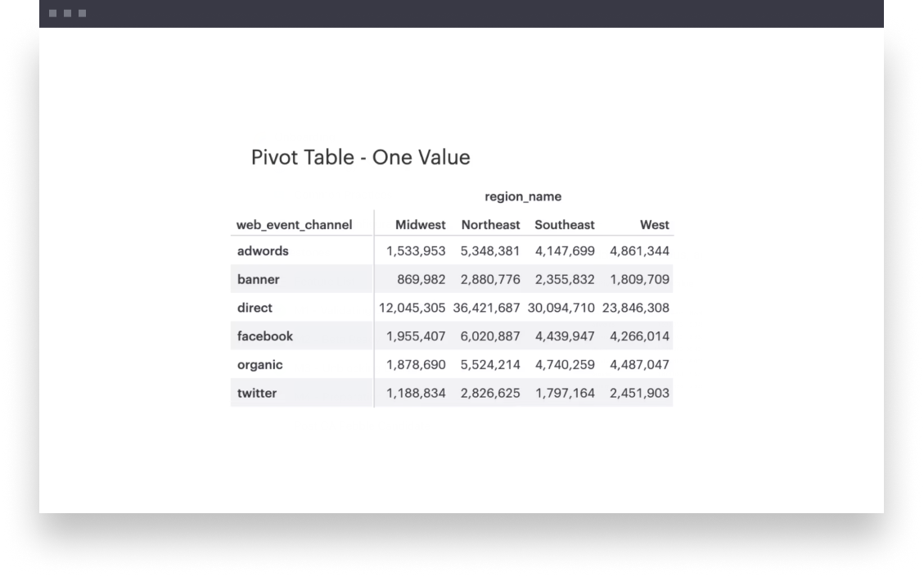Click the direct row label

[255, 308]
